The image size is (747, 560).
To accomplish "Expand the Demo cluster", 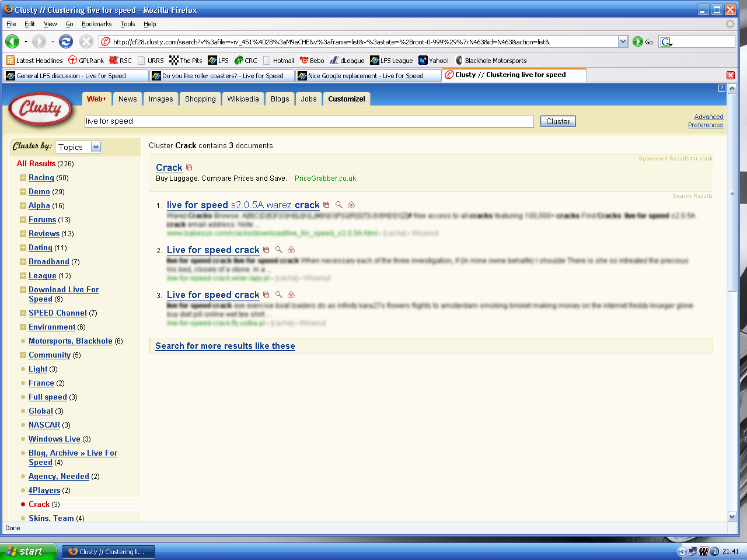I will 23,192.
